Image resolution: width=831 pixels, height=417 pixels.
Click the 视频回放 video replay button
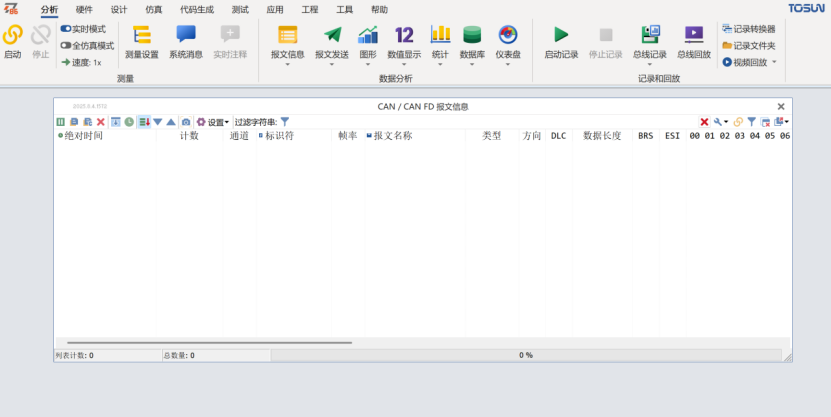745,62
